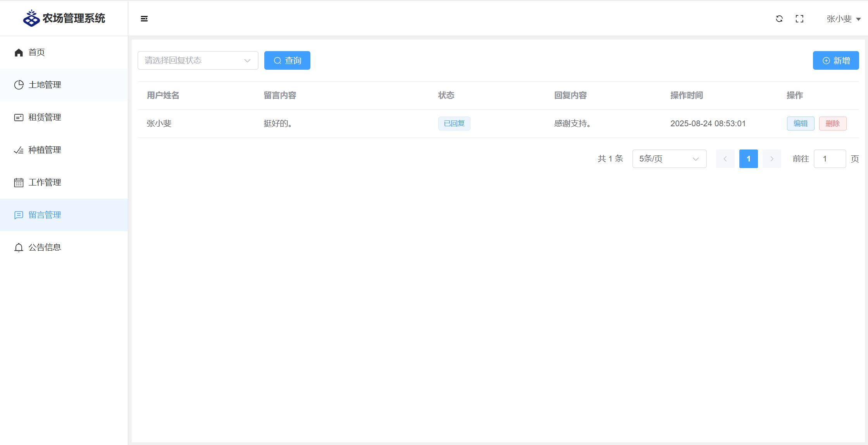Image resolution: width=868 pixels, height=445 pixels.
Task: Edit the 张小斐 message row
Action: click(800, 124)
